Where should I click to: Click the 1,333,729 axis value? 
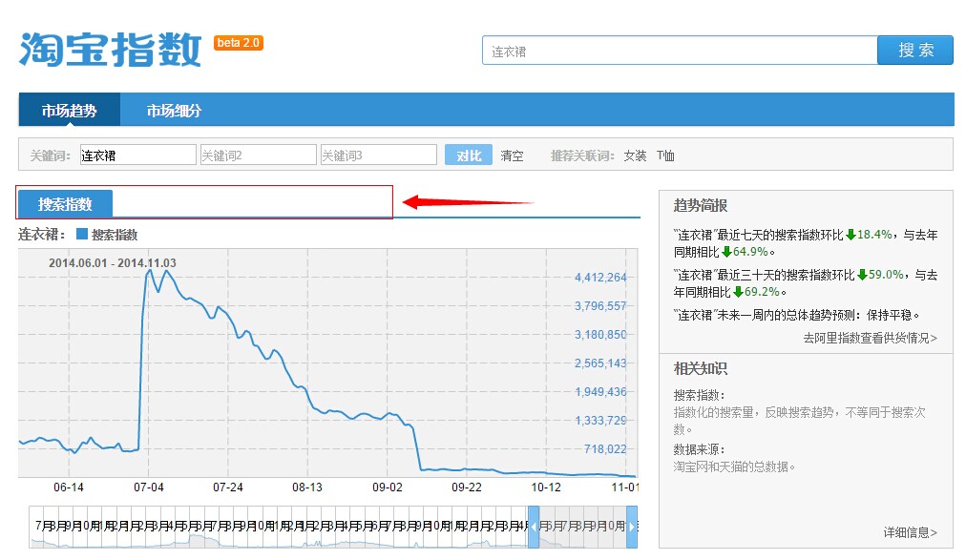[600, 421]
